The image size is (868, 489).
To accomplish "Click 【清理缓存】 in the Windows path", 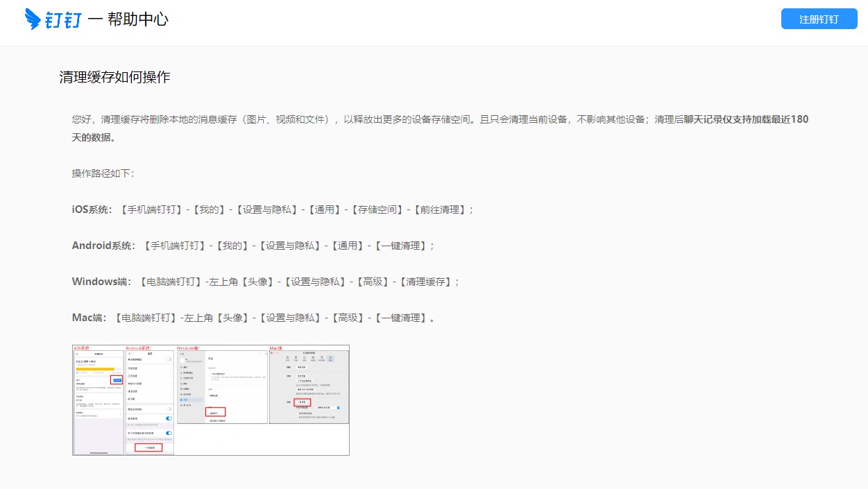I will point(426,281).
